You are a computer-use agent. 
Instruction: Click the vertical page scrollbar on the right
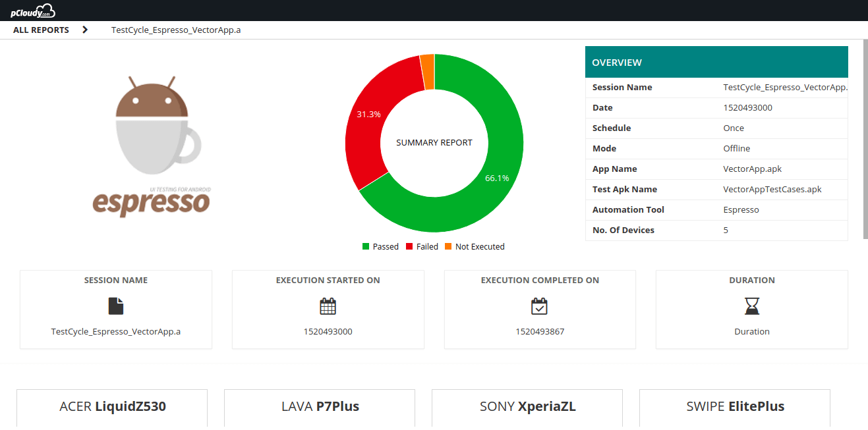pos(865,140)
